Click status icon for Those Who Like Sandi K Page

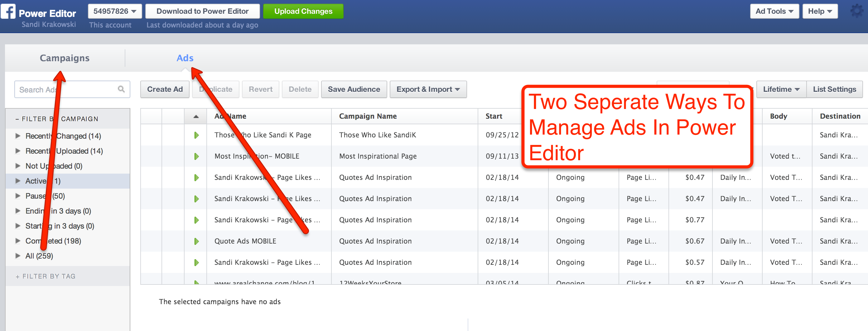(x=196, y=135)
